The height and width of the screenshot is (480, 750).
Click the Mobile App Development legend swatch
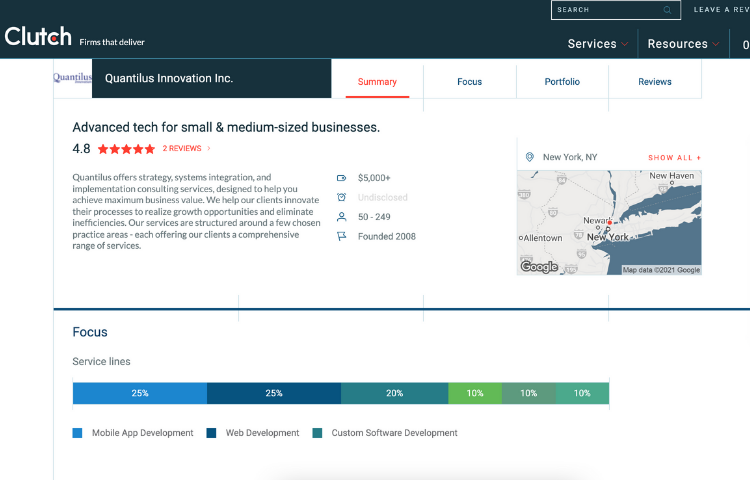tap(77, 433)
